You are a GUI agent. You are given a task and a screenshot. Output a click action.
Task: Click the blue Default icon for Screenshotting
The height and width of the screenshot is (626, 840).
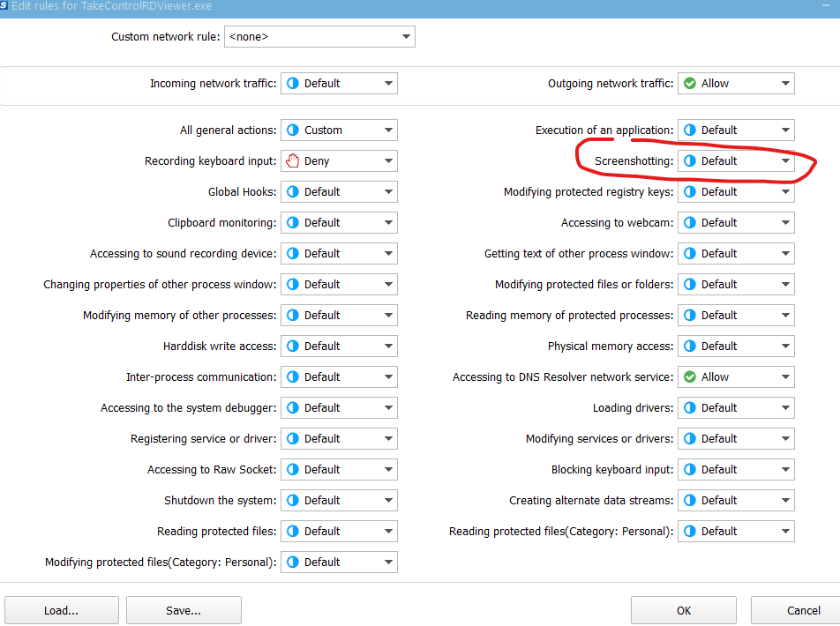tap(690, 161)
